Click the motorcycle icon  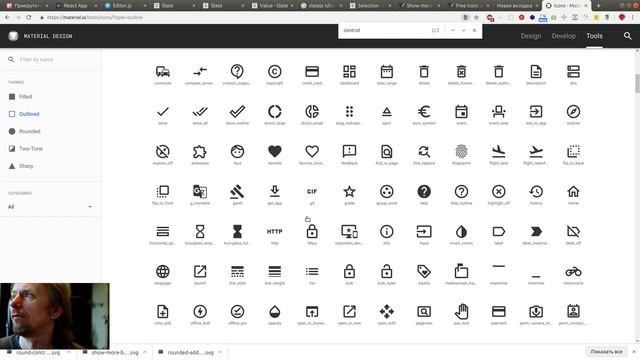[573, 271]
